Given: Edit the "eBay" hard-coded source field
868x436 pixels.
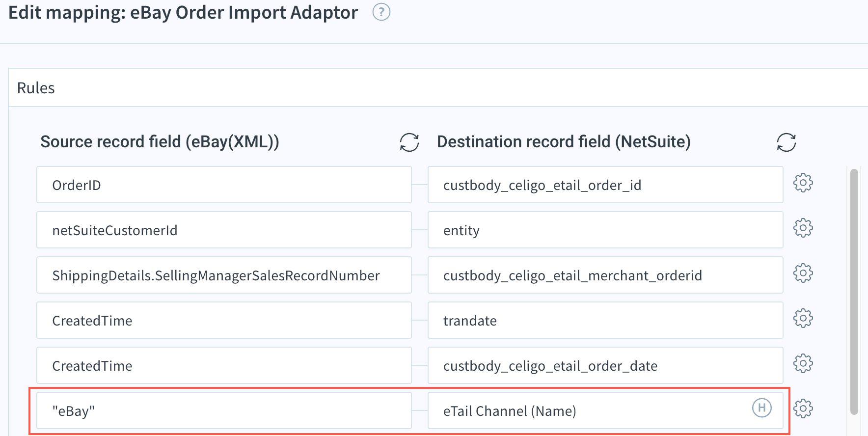Looking at the screenshot, I should click(224, 410).
